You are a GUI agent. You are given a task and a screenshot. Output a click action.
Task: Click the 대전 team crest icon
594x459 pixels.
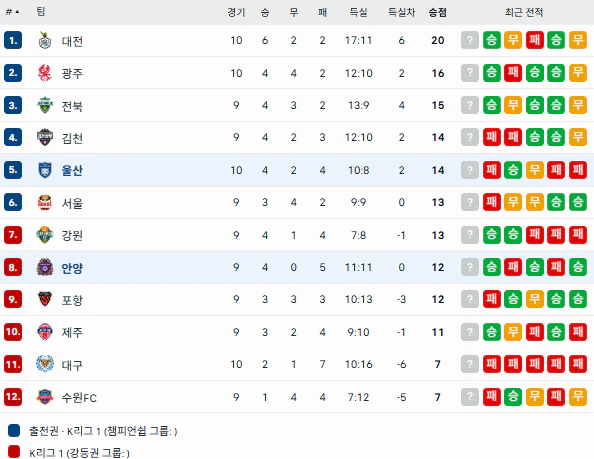point(45,40)
